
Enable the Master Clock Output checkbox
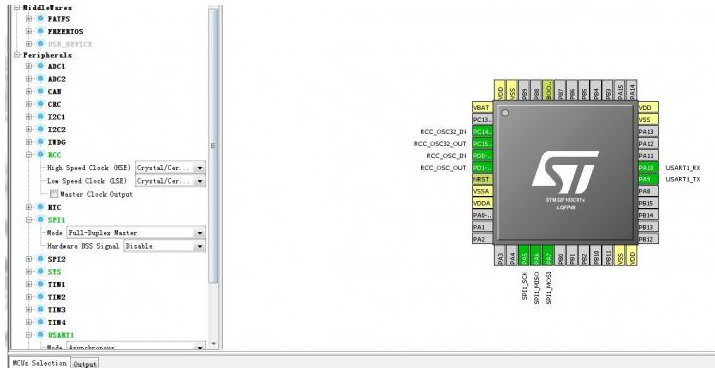coord(54,194)
